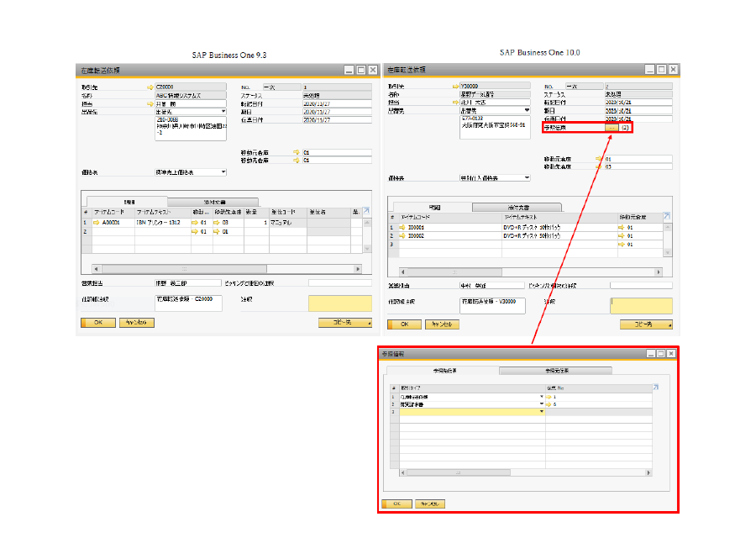The width and height of the screenshot is (756, 559).
Task: Open item link arrow beside I00001
Action: tap(402, 227)
